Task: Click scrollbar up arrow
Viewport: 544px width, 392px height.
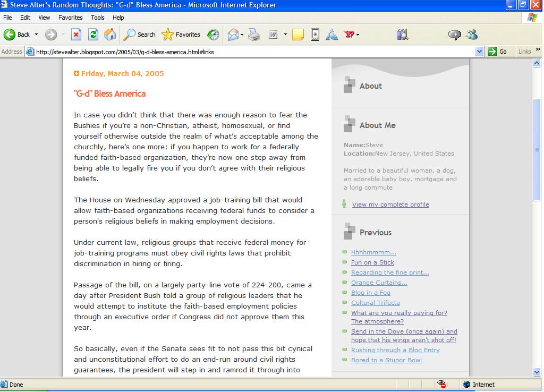Action: [537, 63]
